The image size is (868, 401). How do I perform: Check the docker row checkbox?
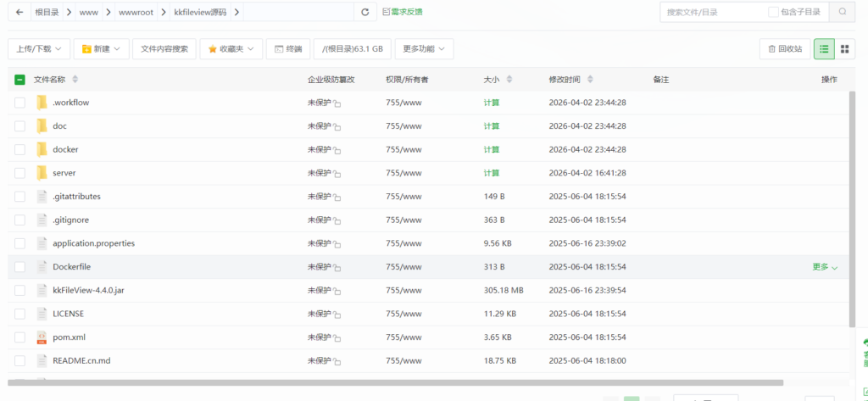(19, 149)
